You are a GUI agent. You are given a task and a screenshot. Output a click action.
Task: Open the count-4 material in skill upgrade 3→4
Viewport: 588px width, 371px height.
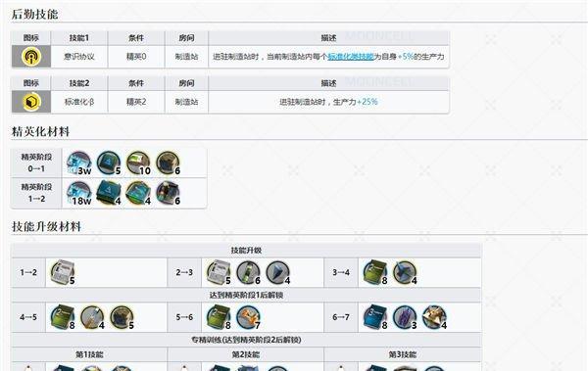[405, 272]
